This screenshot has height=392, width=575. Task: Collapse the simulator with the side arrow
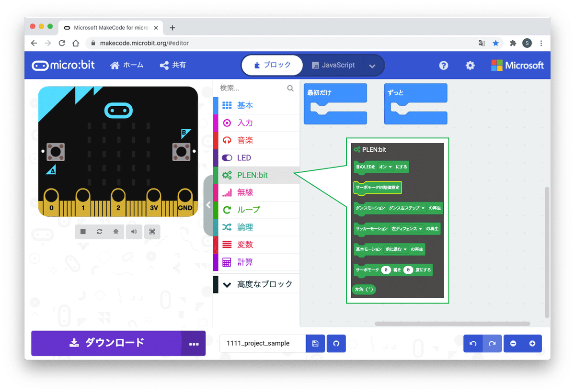pyautogui.click(x=208, y=205)
